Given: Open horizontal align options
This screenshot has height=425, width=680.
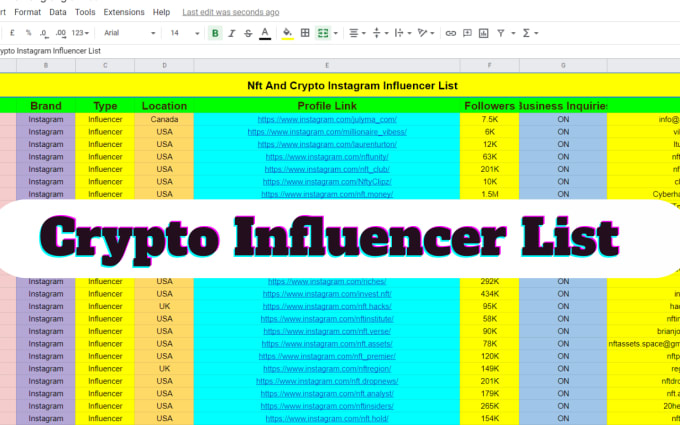Looking at the screenshot, I should click(357, 33).
